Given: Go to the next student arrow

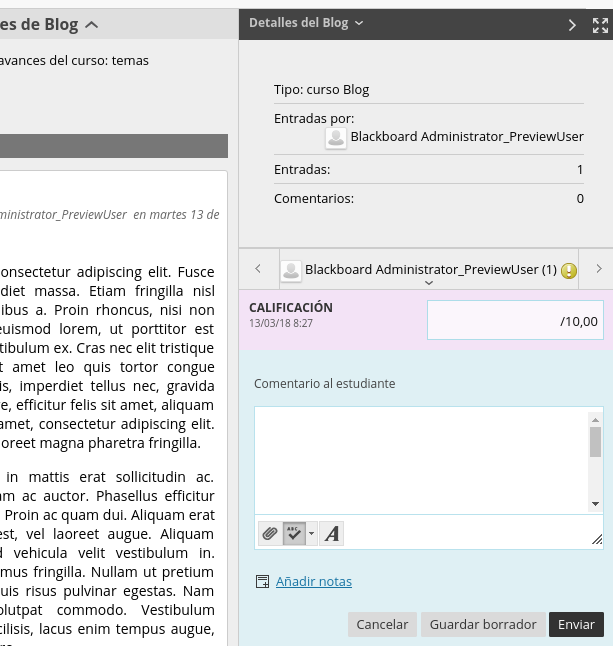Looking at the screenshot, I should tap(598, 269).
